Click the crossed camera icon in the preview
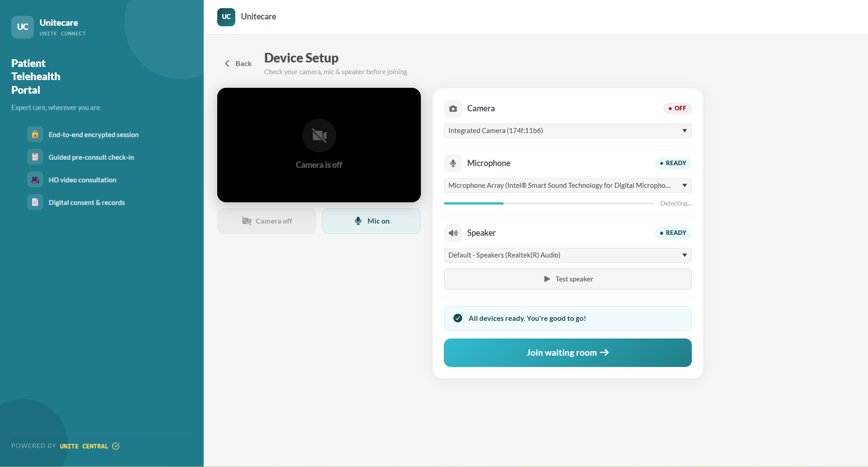The height and width of the screenshot is (467, 868). click(319, 135)
